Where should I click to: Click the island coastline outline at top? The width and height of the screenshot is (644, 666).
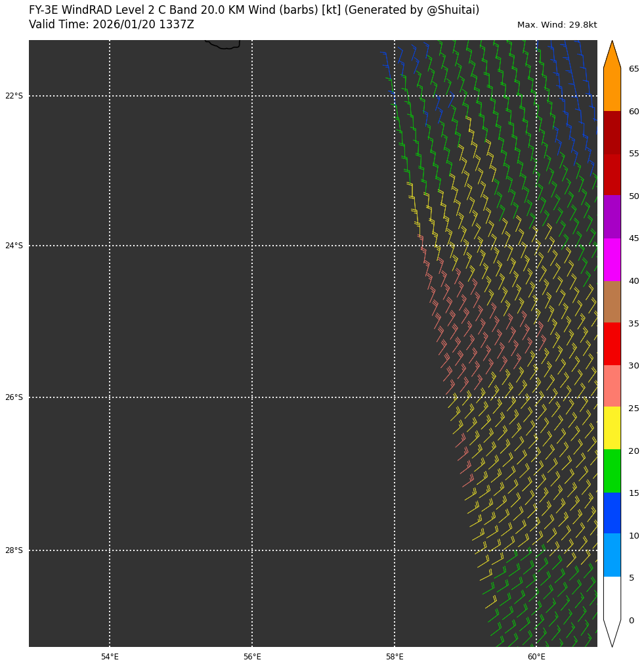pyautogui.click(x=225, y=46)
